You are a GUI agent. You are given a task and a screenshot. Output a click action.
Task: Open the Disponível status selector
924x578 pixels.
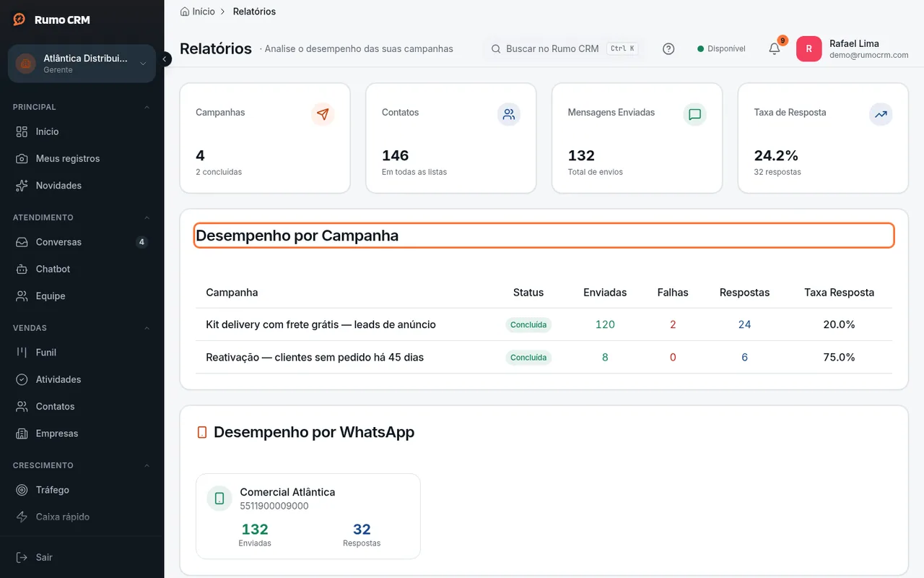pos(721,49)
